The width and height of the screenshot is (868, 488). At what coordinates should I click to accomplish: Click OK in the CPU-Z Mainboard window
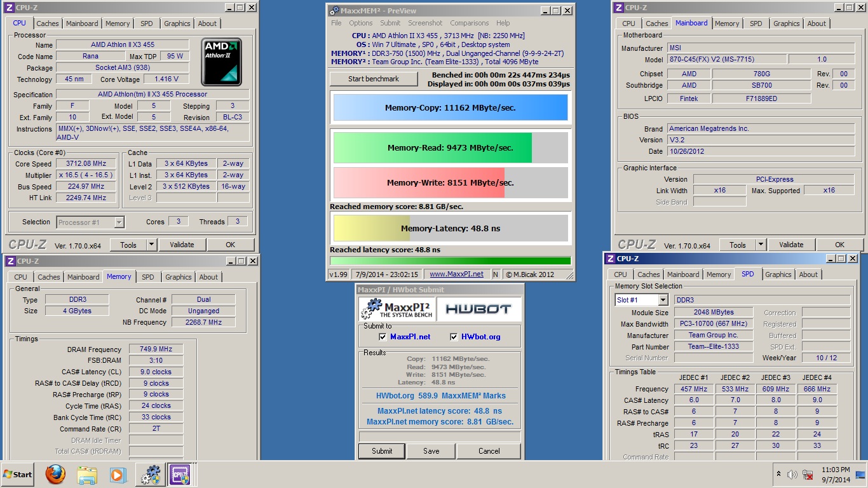tap(839, 245)
